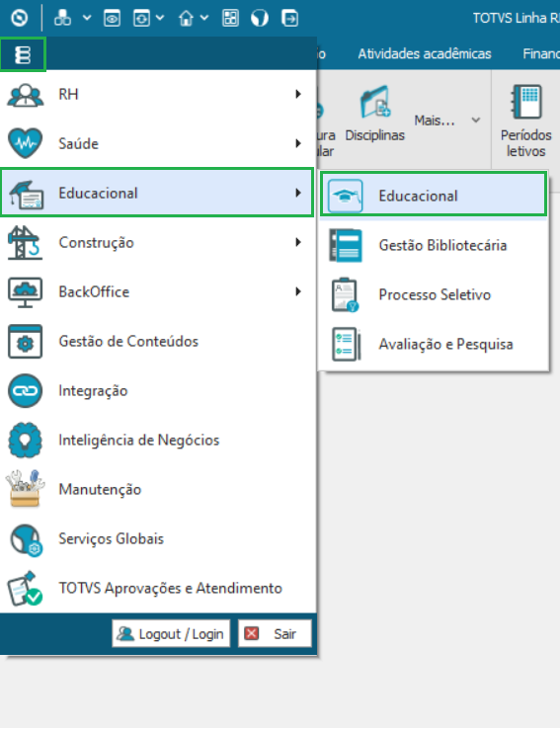Choose Processo Seletivo in submenu
Viewport: 560px width, 729px height.
[434, 294]
